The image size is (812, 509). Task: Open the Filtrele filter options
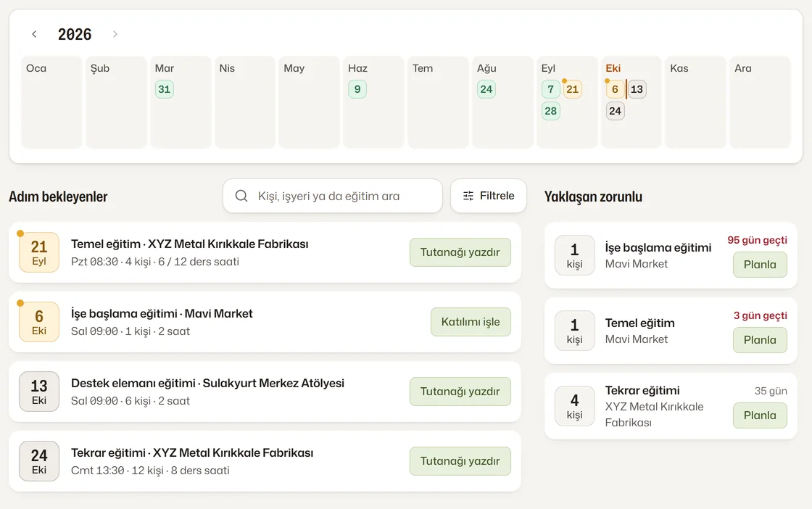(x=489, y=196)
